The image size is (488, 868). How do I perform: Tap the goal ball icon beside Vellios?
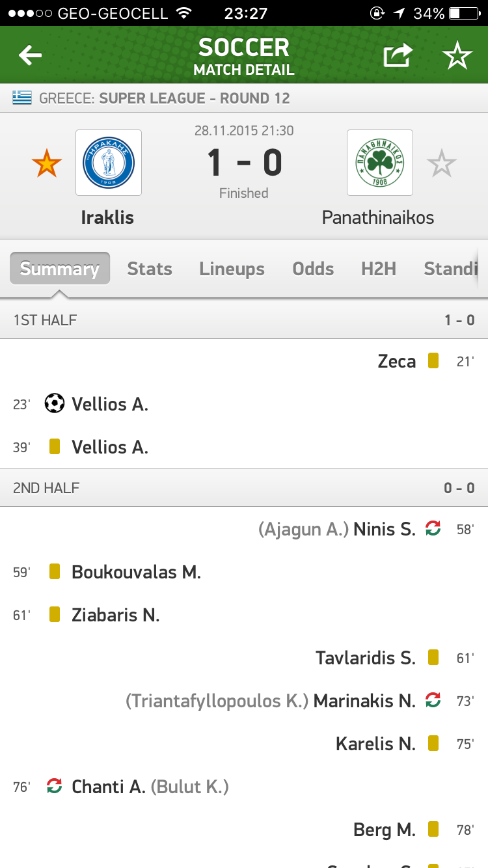point(55,403)
